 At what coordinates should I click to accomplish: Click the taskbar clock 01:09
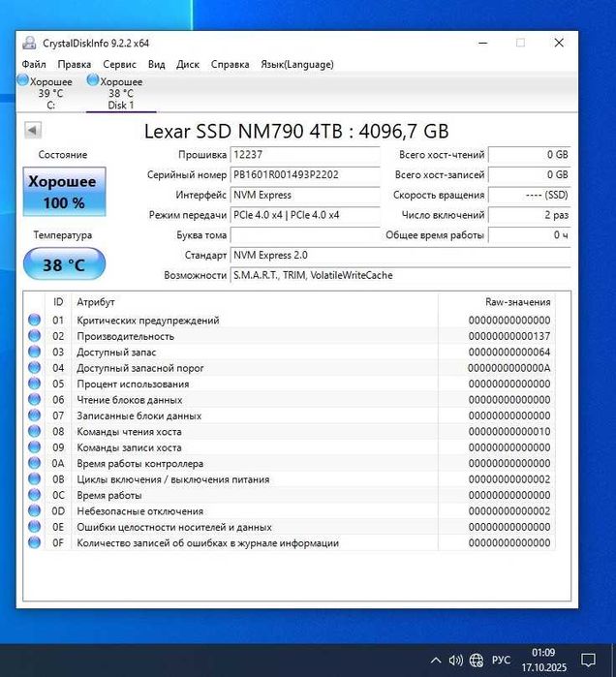click(544, 660)
